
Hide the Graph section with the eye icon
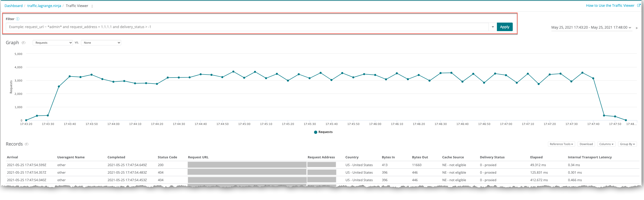click(24, 43)
